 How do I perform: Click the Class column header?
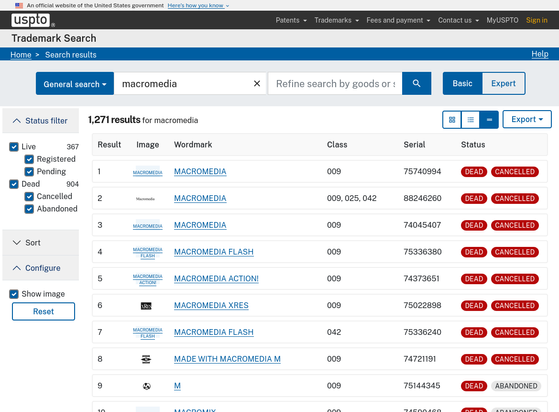337,145
